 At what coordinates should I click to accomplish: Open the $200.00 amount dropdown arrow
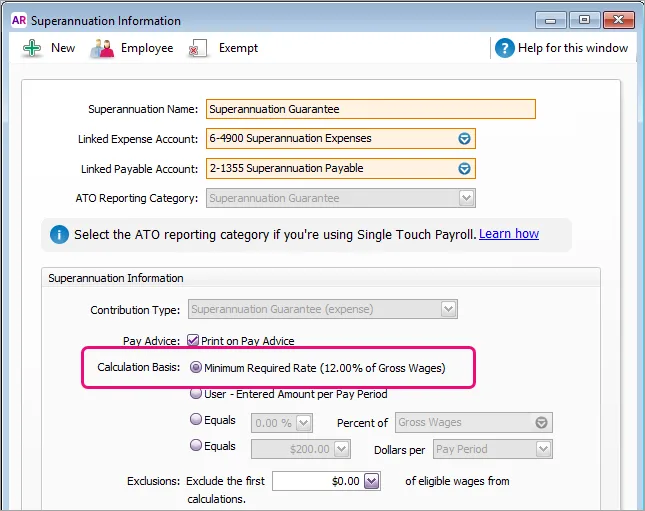tap(341, 449)
